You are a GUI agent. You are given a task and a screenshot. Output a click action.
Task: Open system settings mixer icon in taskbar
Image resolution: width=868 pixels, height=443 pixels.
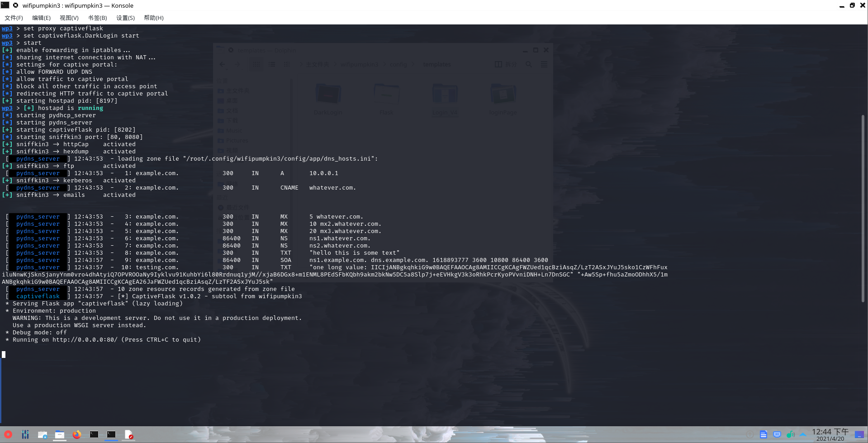tap(25, 434)
